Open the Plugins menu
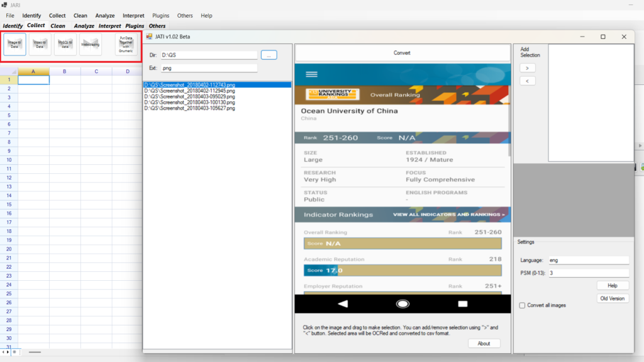This screenshot has height=362, width=644. tap(160, 16)
